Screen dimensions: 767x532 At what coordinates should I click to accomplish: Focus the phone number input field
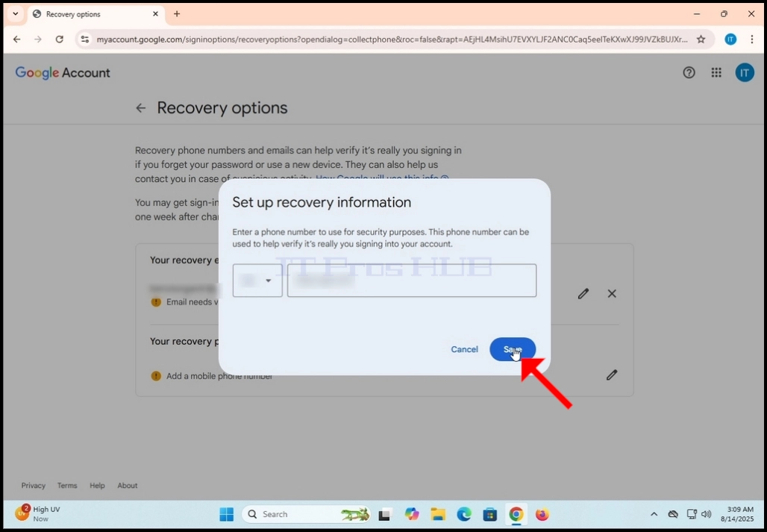tap(411, 281)
